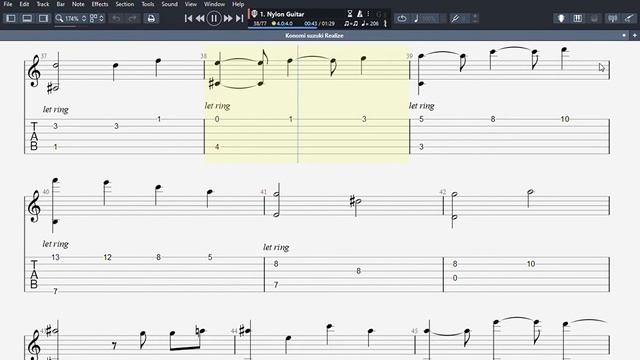Open the layout view mode selector
Image resolution: width=640 pixels, height=360 pixels.
coord(97,18)
